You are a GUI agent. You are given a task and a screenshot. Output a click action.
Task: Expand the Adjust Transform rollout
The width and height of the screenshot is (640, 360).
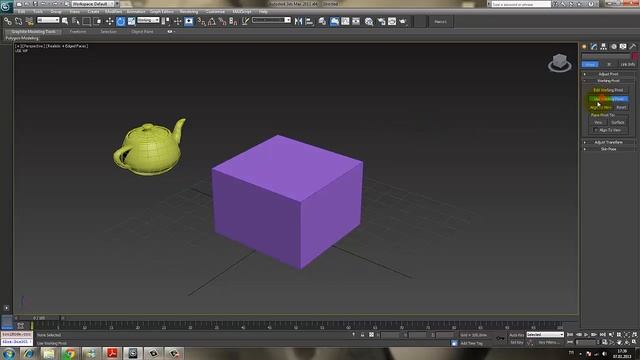click(x=608, y=142)
